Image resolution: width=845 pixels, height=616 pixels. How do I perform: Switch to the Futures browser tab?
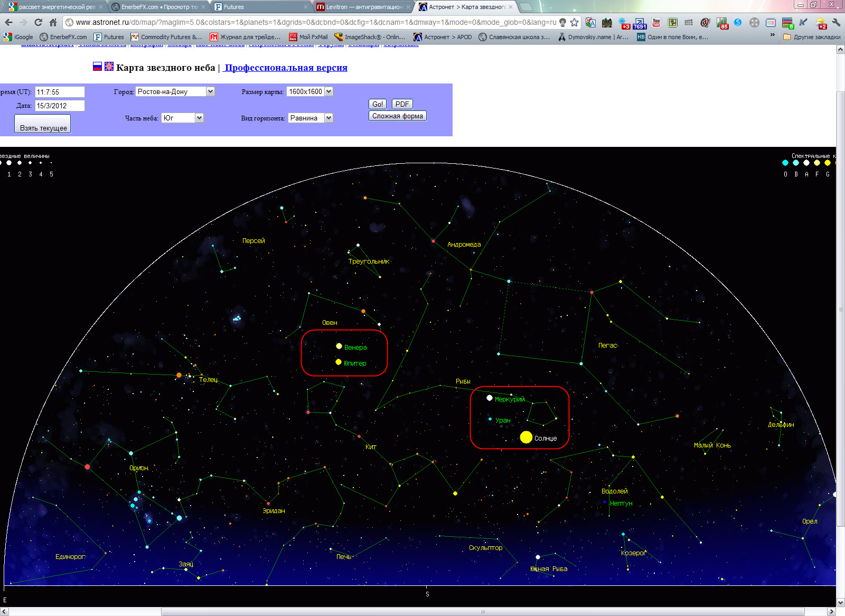pos(259,7)
